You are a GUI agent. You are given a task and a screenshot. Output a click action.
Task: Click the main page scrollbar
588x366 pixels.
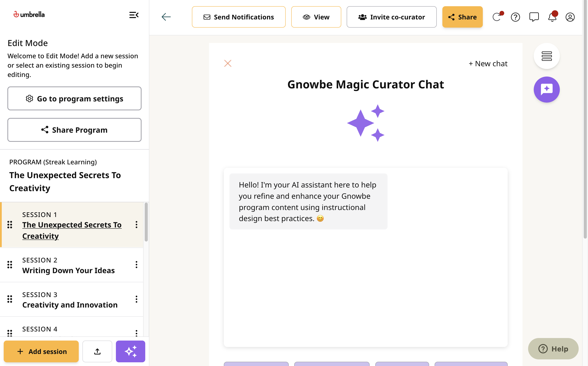pos(585,119)
